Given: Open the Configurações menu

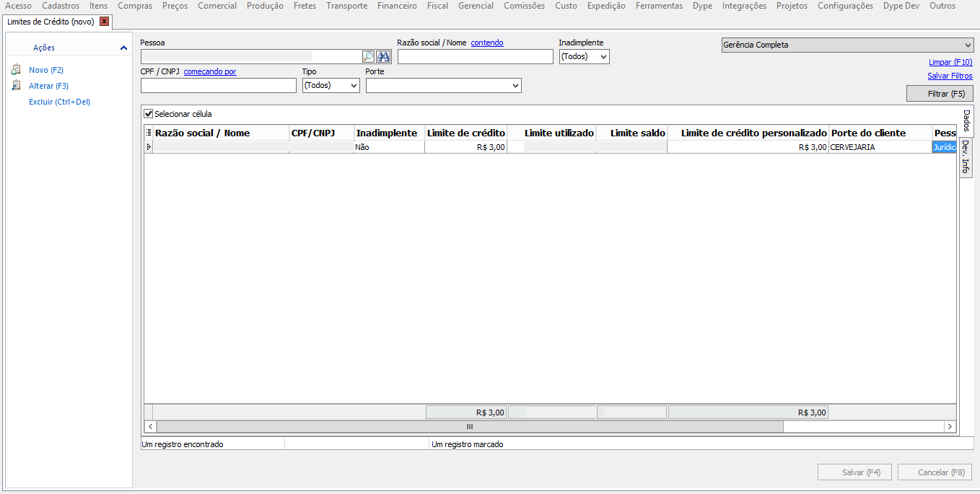Looking at the screenshot, I should point(845,6).
